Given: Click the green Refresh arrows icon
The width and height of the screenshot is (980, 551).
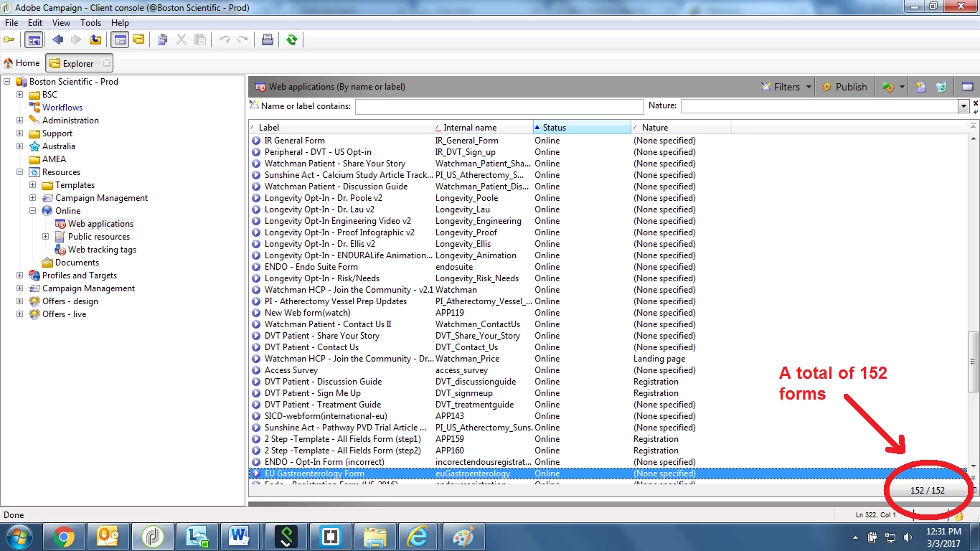Looking at the screenshot, I should pyautogui.click(x=292, y=40).
